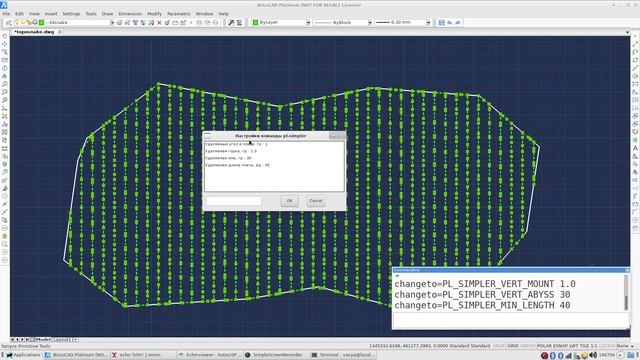The image size is (640, 360).
Task: Open the ByLayer color dropdown
Action: coord(308,22)
